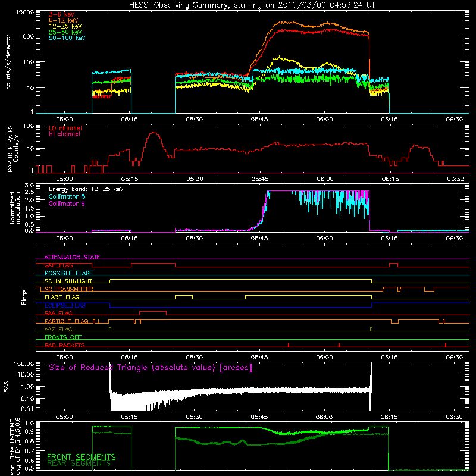Select the Collimator 9 legend label
The image size is (476, 476).
(x=67, y=203)
